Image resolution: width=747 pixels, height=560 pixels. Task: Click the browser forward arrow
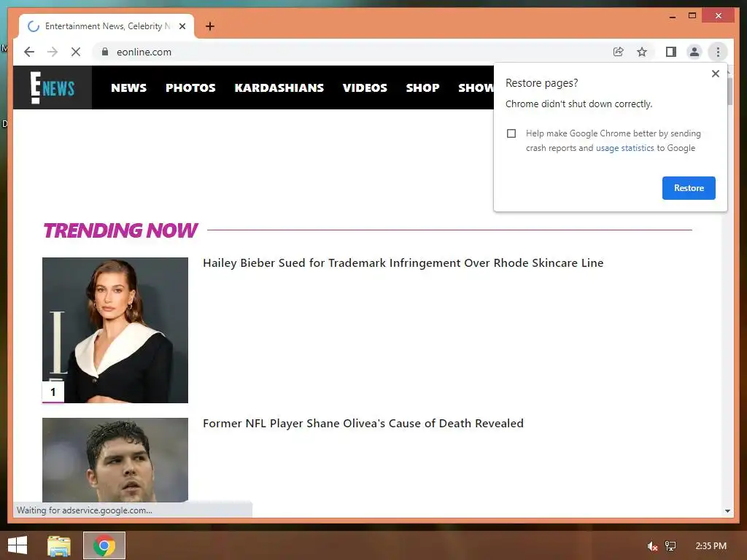53,52
